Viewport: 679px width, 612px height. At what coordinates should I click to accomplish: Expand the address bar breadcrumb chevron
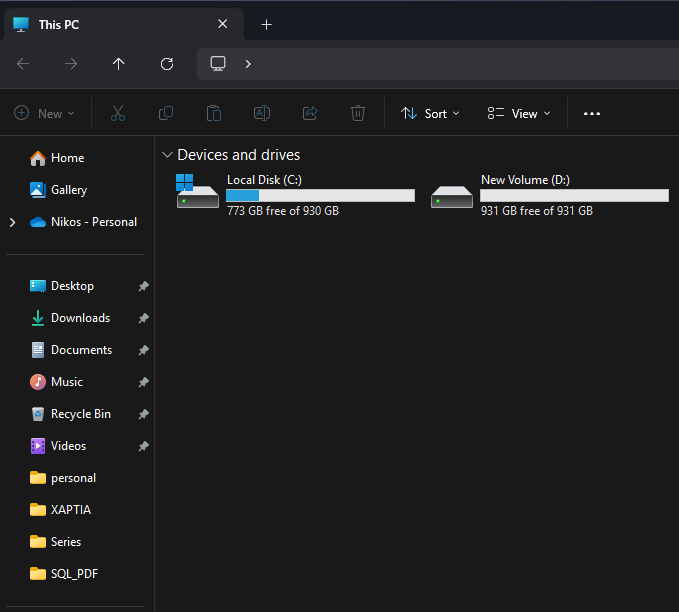[248, 64]
